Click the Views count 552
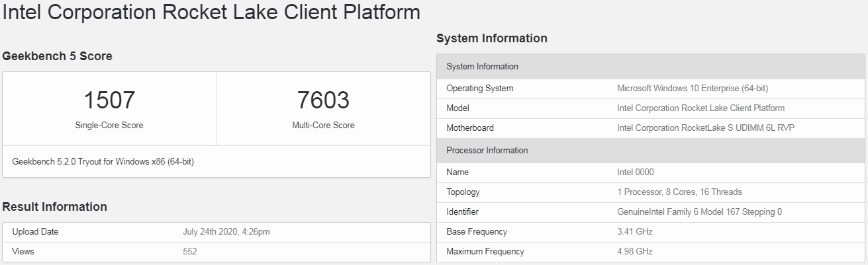This screenshot has width=868, height=265. click(190, 252)
